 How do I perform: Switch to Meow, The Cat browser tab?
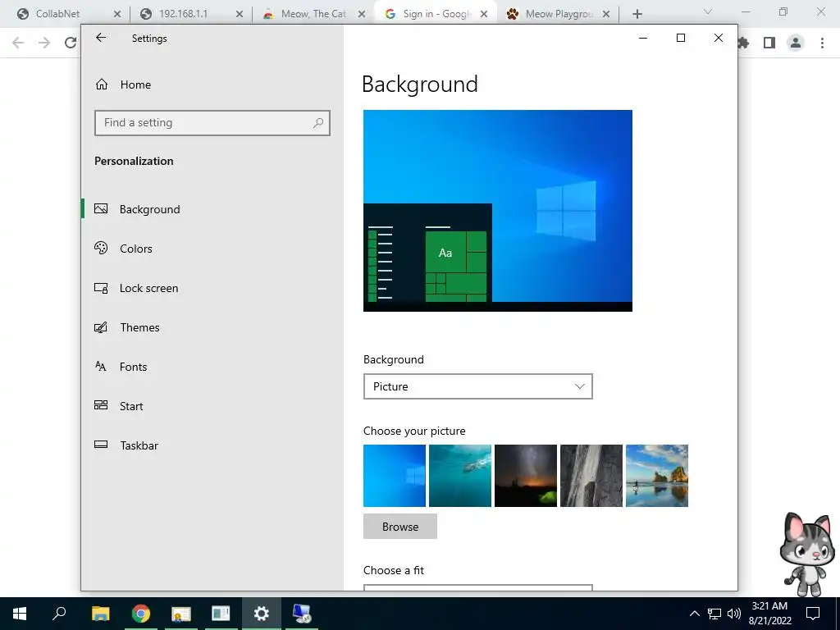click(313, 14)
